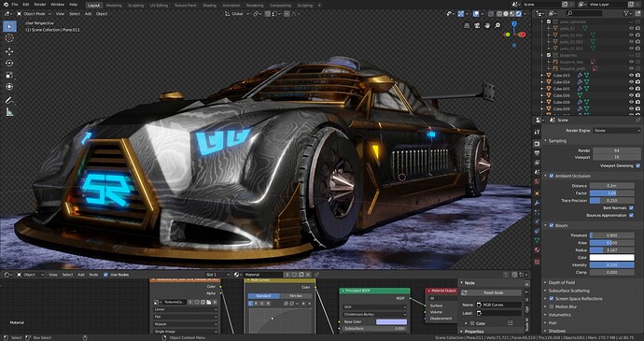Switch to the Shading workspace tab
Viewport: 644px width, 341px height.
pyautogui.click(x=209, y=6)
